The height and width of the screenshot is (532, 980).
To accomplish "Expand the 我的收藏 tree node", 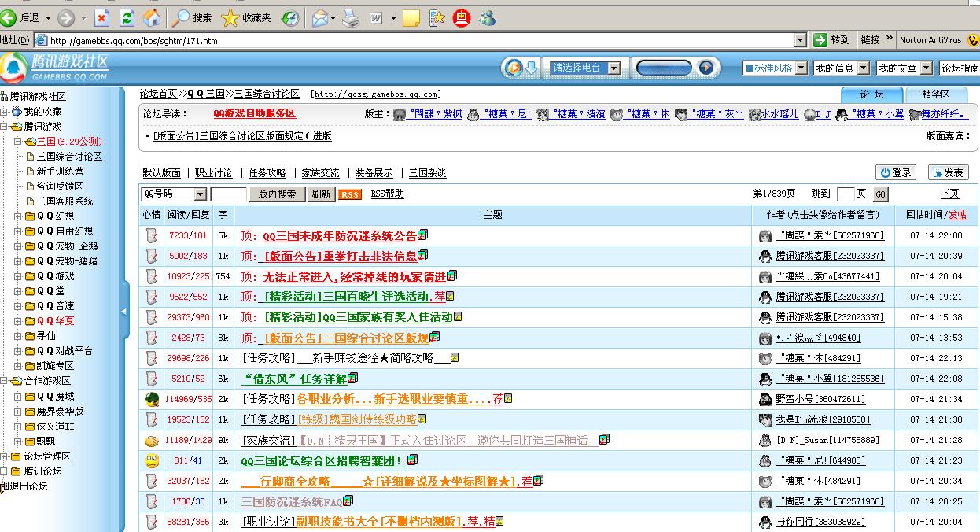I will [x=5, y=112].
